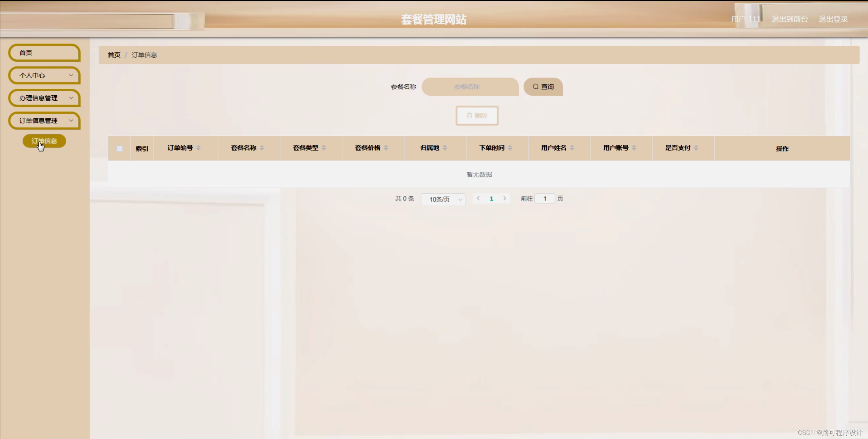The width and height of the screenshot is (868, 439).
Task: Expand the 个人中心 sidebar menu
Action: tap(44, 75)
